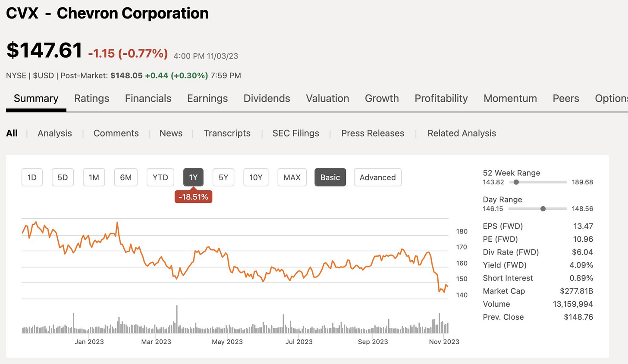Select the Momentum tab

point(510,99)
